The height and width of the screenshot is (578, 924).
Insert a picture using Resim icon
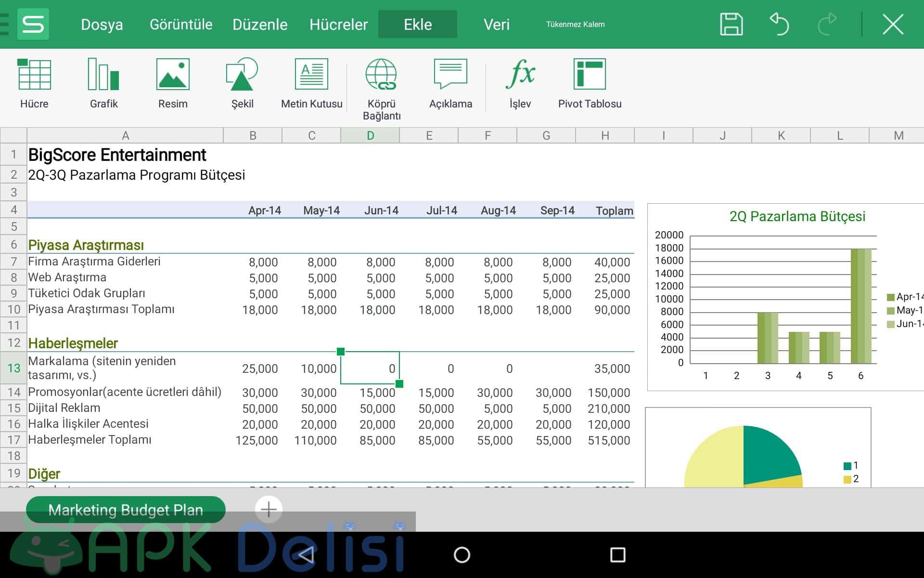tap(173, 84)
